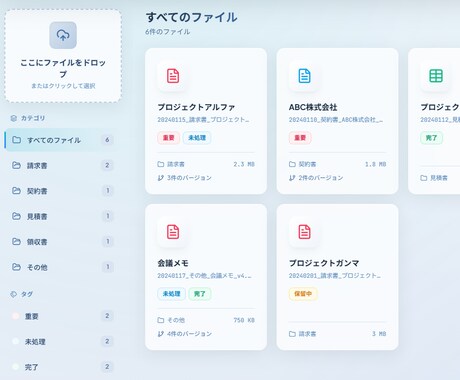Click file size 3 MB text

tap(379, 334)
